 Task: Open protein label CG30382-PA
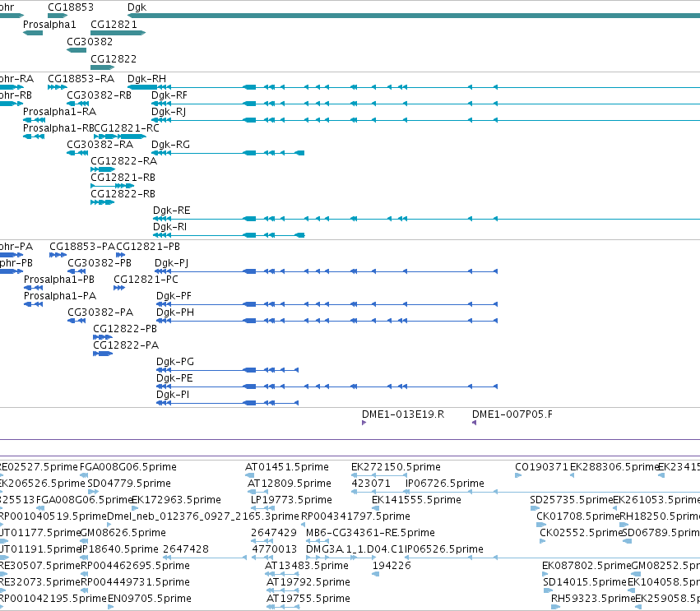pyautogui.click(x=100, y=312)
